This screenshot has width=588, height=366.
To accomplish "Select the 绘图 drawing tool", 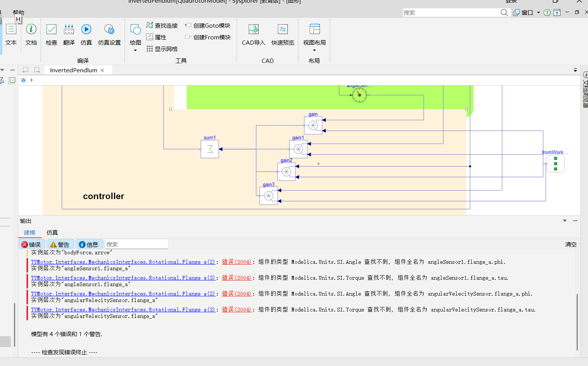I will click(x=135, y=35).
